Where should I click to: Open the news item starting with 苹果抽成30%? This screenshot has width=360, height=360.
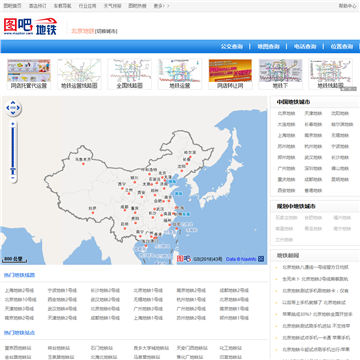(317, 314)
